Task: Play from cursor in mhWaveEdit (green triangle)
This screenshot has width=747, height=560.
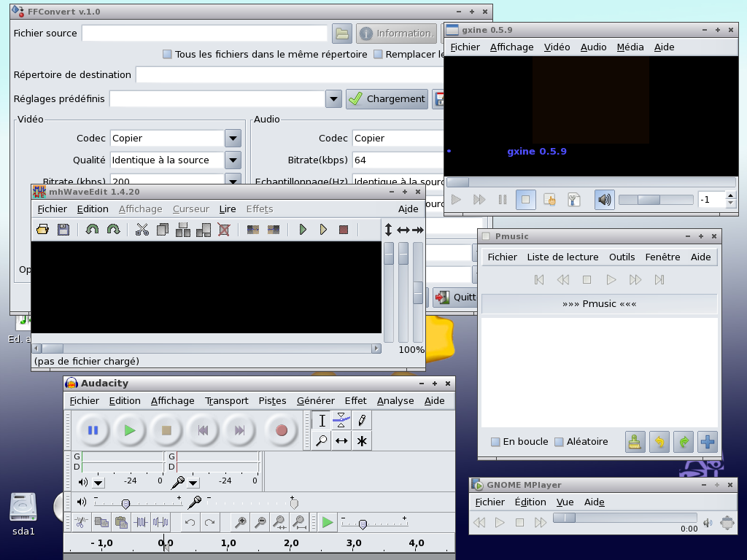Action: tap(303, 230)
